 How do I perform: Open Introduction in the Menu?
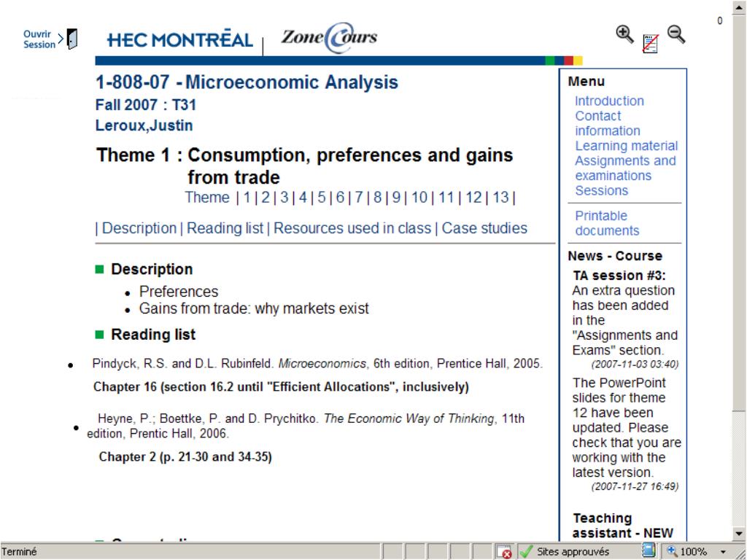609,101
